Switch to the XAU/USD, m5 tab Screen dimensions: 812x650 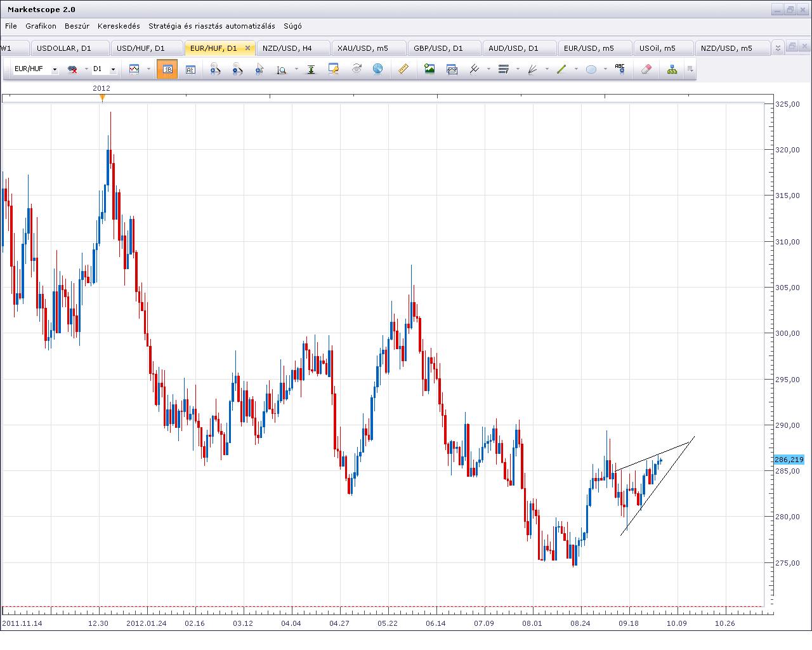click(x=369, y=48)
